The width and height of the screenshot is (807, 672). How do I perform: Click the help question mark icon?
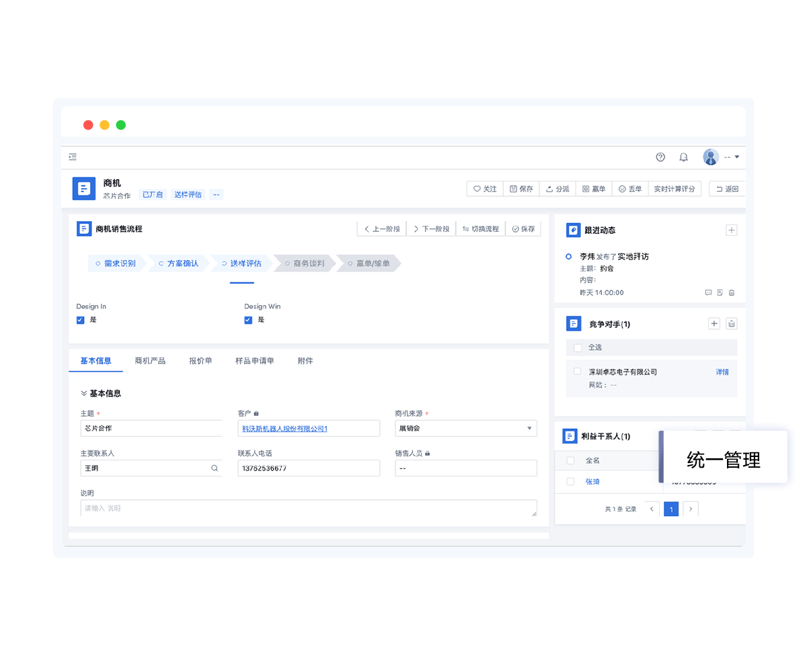click(660, 157)
